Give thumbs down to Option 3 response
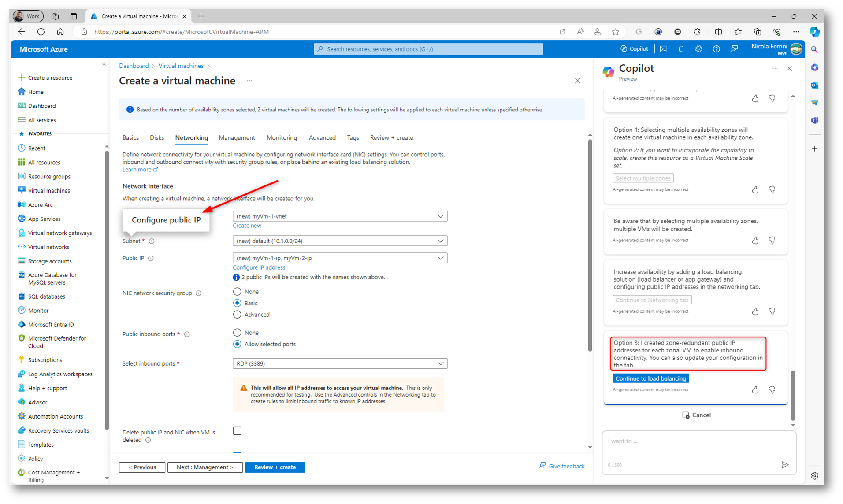The height and width of the screenshot is (504, 843). click(x=772, y=389)
